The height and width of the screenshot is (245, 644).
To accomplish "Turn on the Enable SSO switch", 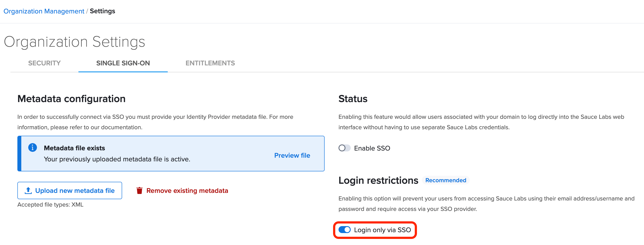I will [344, 148].
